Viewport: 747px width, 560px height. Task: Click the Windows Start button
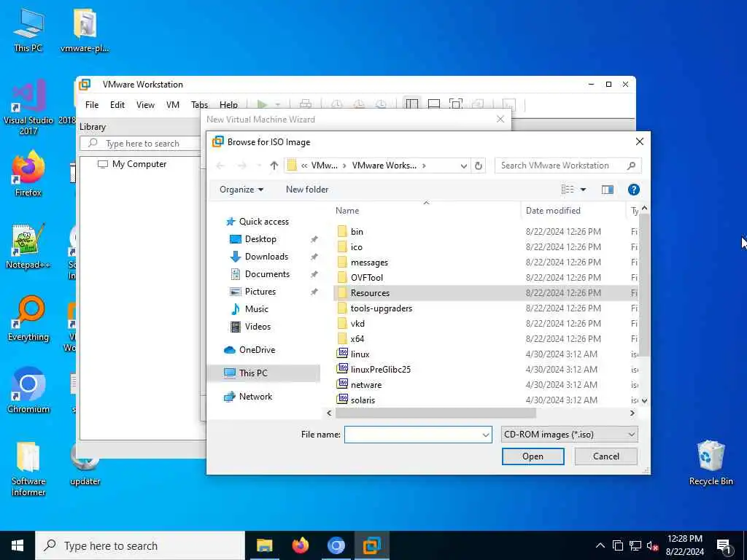pyautogui.click(x=18, y=545)
